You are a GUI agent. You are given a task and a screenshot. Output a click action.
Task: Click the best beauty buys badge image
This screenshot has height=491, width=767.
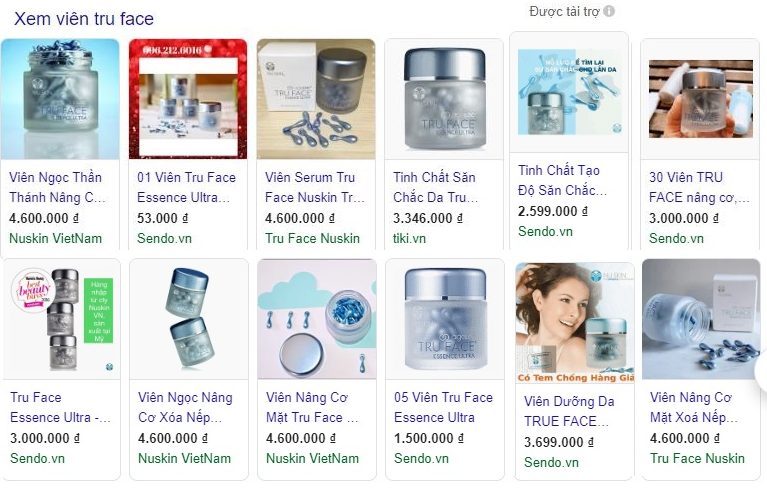tap(33, 291)
